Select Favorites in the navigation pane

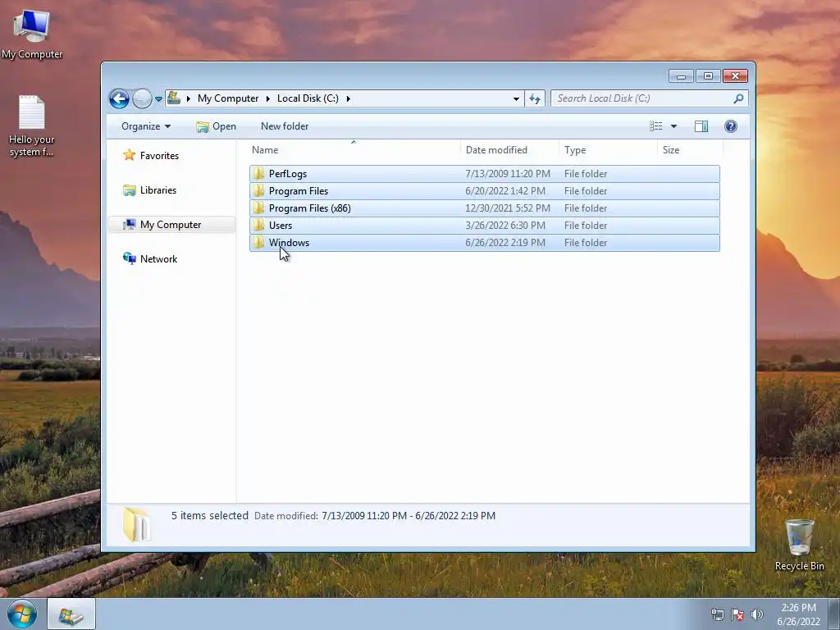(x=159, y=156)
